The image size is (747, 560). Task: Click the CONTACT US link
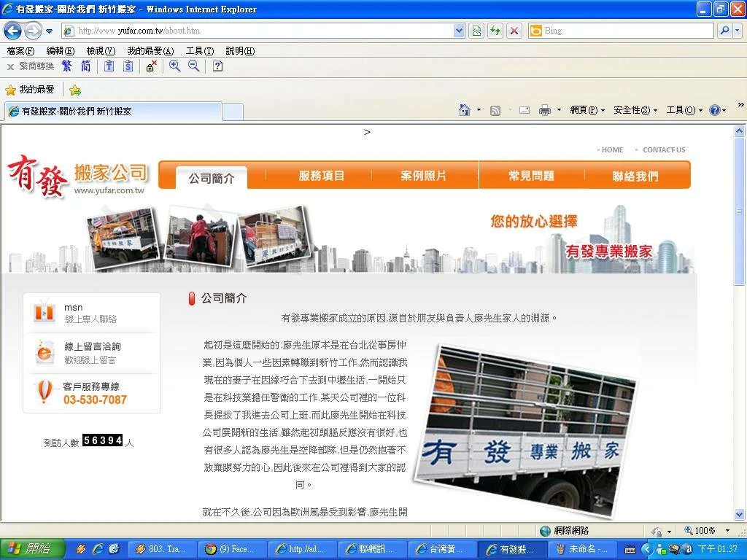pyautogui.click(x=664, y=150)
